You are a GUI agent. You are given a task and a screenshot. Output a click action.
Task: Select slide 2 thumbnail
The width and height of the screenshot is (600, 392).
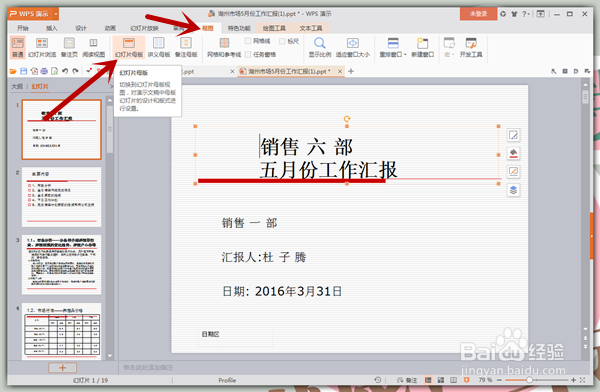[62, 197]
